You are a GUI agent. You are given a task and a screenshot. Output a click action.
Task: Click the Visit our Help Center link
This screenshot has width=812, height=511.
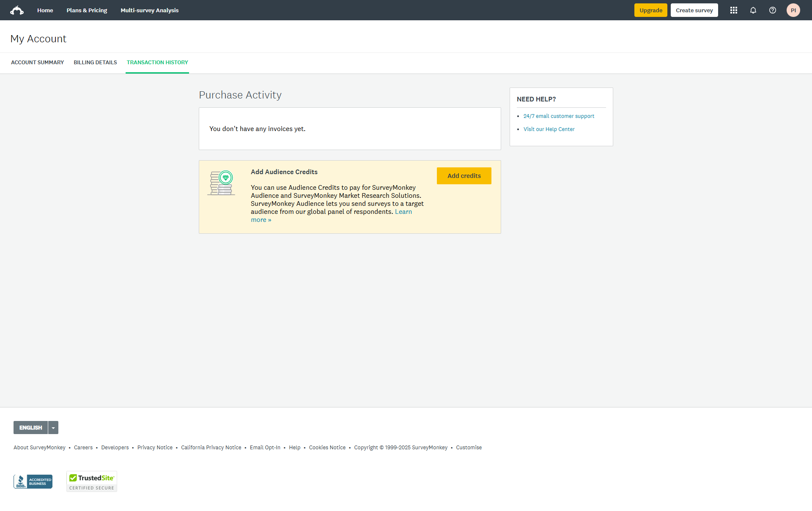point(549,129)
